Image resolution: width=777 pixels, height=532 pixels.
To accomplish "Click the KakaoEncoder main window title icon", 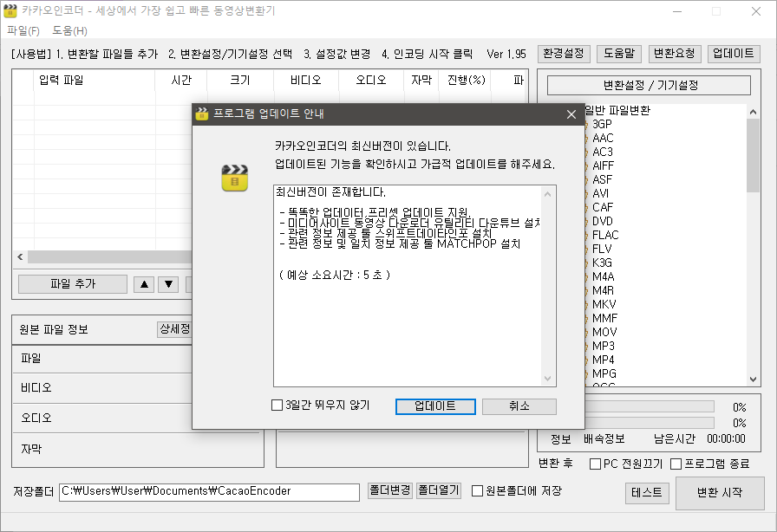I will pos(10,10).
